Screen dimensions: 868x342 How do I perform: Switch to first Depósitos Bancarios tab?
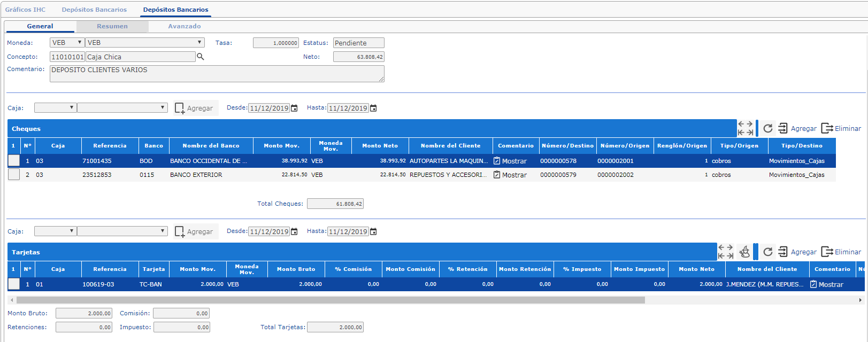(x=94, y=10)
